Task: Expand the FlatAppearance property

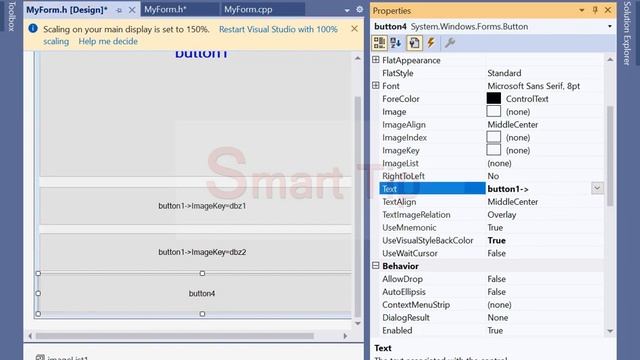Action: (376, 60)
